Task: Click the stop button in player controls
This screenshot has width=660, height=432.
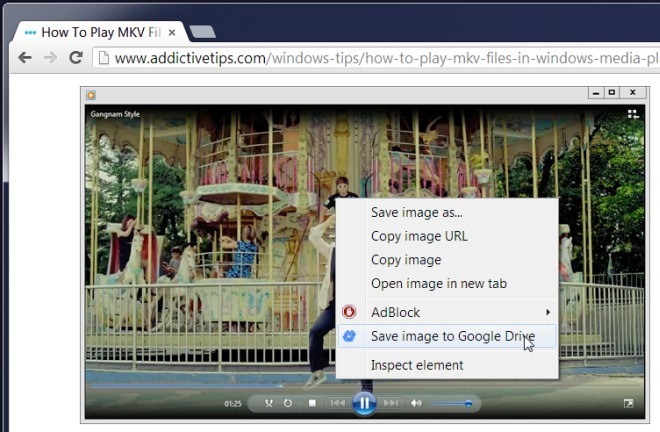Action: 312,403
